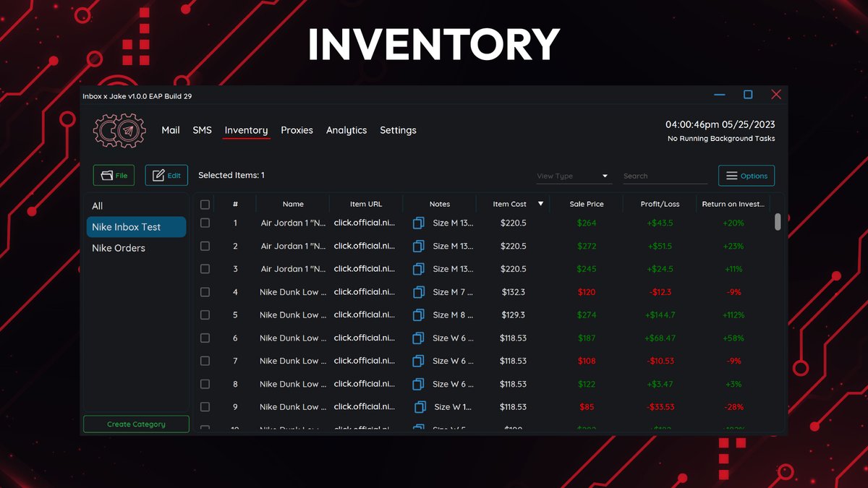Open the Settings tab

point(398,130)
